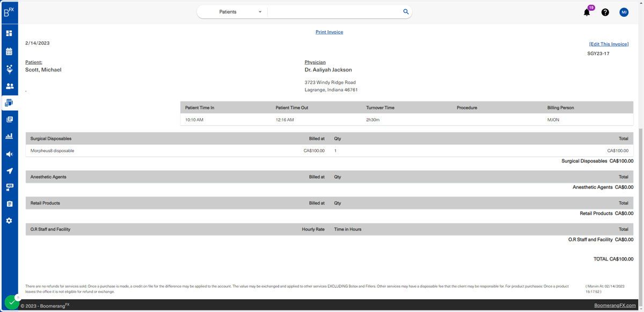The height and width of the screenshot is (312, 644).
Task: Click invoice number SGY23-17
Action: pos(598,54)
